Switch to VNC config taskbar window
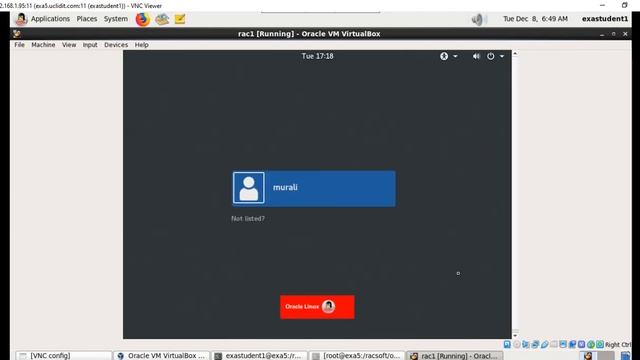This screenshot has width=640, height=360. (x=64, y=356)
